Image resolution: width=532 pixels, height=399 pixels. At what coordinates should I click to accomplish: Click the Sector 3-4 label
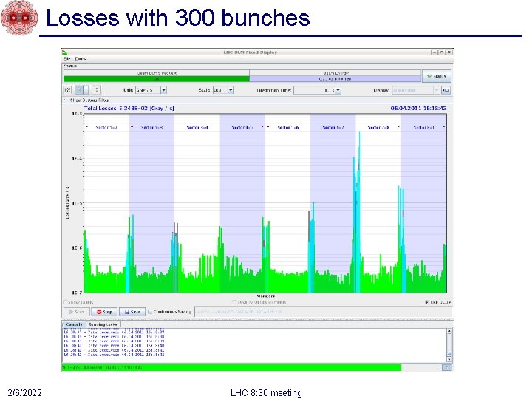coord(197,128)
